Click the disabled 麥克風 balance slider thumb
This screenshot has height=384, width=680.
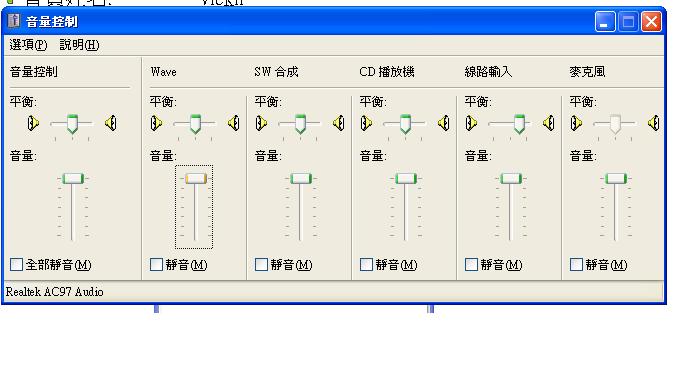(615, 124)
